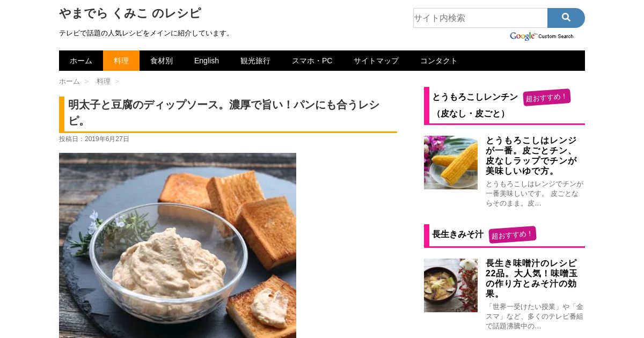The width and height of the screenshot is (644, 338).
Task: Click the miso soup thumbnail image
Action: pos(451,285)
